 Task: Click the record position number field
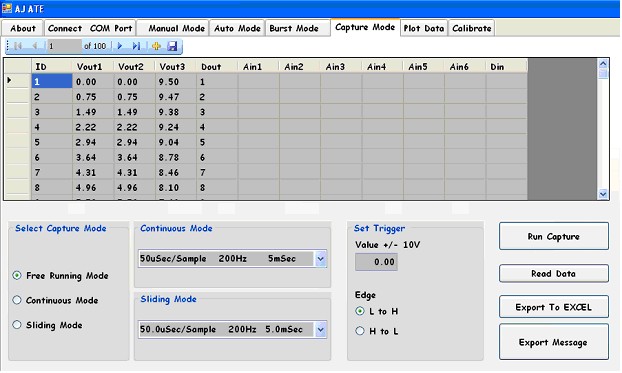pos(64,46)
